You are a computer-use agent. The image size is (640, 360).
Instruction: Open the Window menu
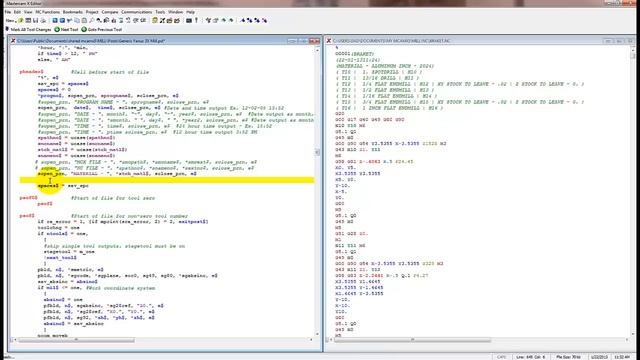pyautogui.click(x=176, y=12)
